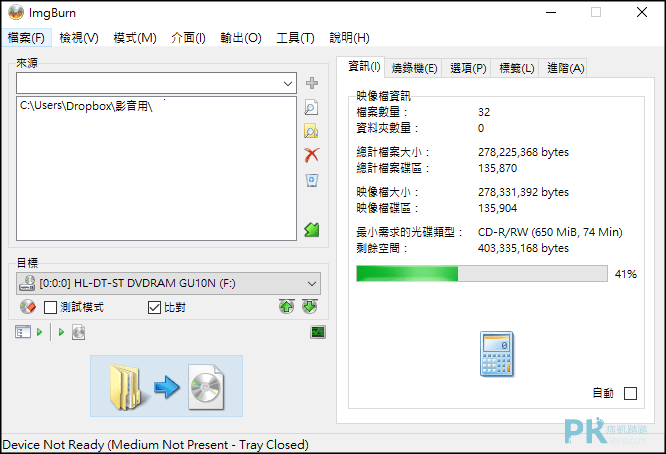The width and height of the screenshot is (666, 454).
Task: Minimize the ImgBurn window
Action: (551, 12)
